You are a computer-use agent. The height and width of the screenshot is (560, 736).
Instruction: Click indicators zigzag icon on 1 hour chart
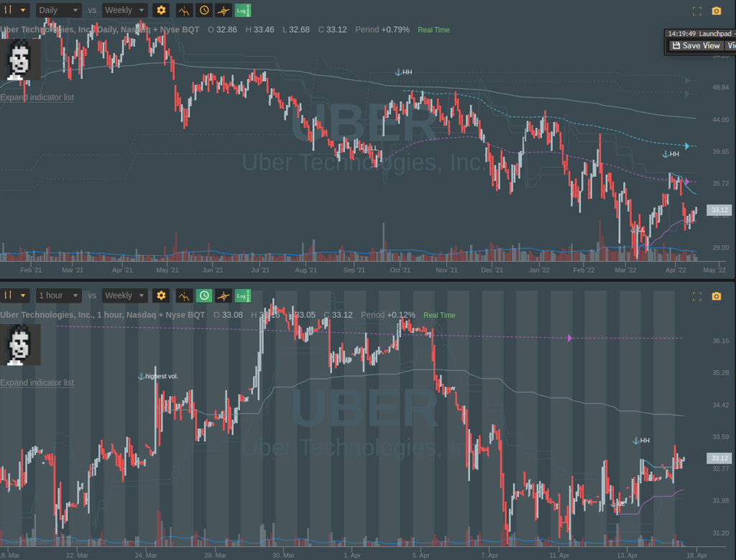pyautogui.click(x=184, y=295)
